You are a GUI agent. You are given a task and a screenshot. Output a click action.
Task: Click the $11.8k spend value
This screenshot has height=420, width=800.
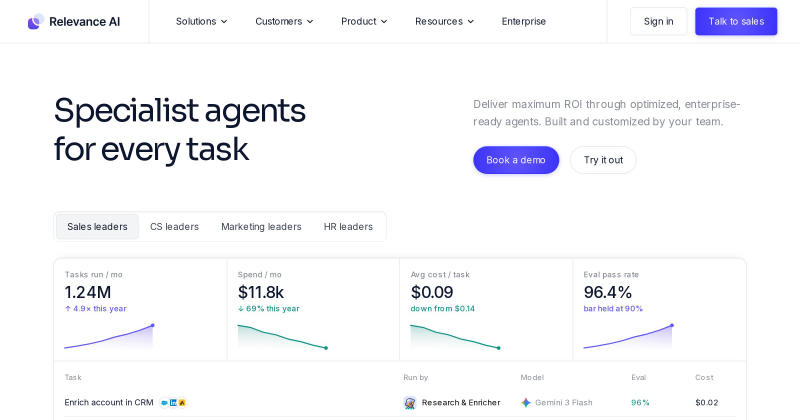[x=261, y=292]
